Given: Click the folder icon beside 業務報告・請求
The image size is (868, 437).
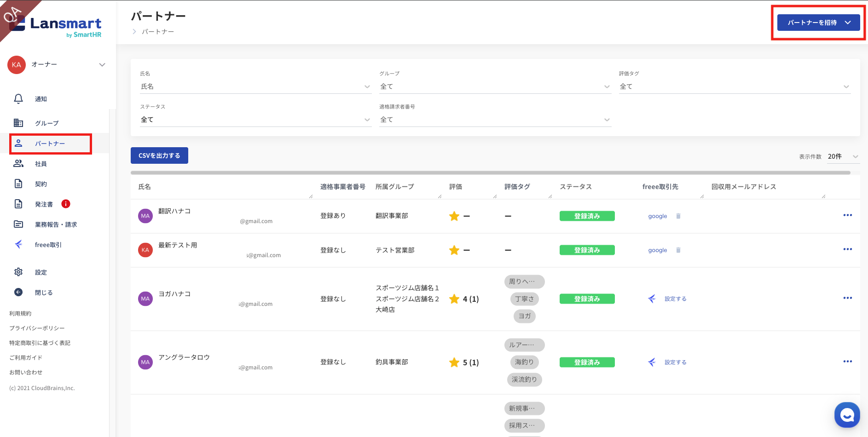Looking at the screenshot, I should point(18,224).
